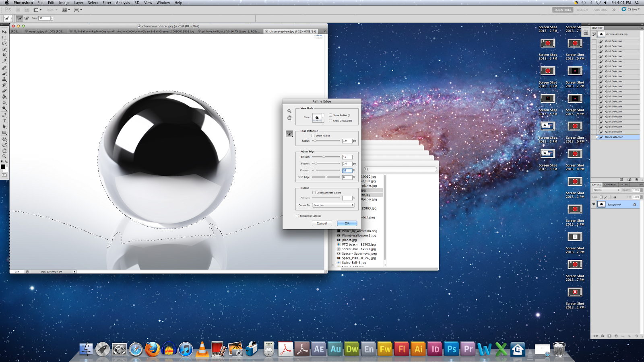Choose Subtract from selection brush option
644x362 pixels.
pyautogui.click(x=27, y=18)
